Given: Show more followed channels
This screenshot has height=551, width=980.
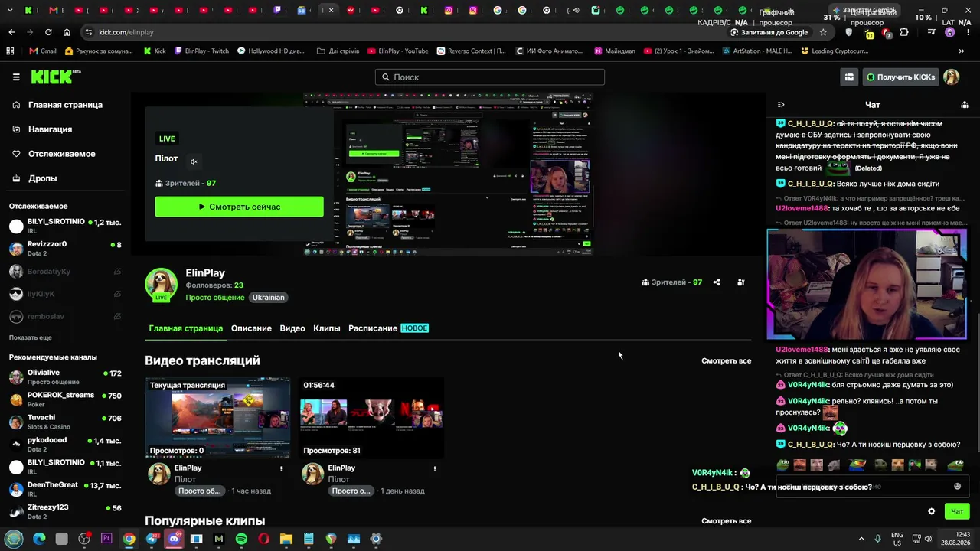Looking at the screenshot, I should (x=31, y=337).
